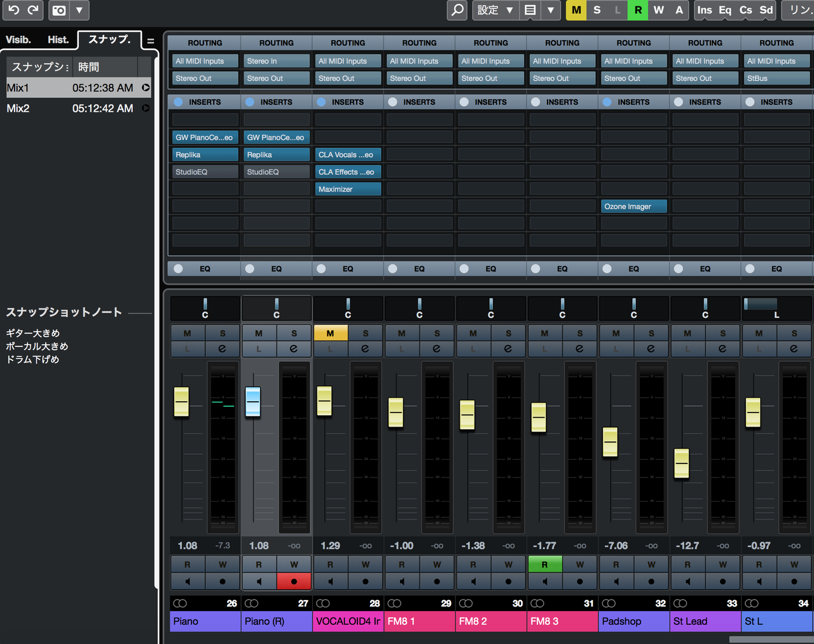Click the 時間 column header
The width and height of the screenshot is (814, 644).
pyautogui.click(x=105, y=67)
